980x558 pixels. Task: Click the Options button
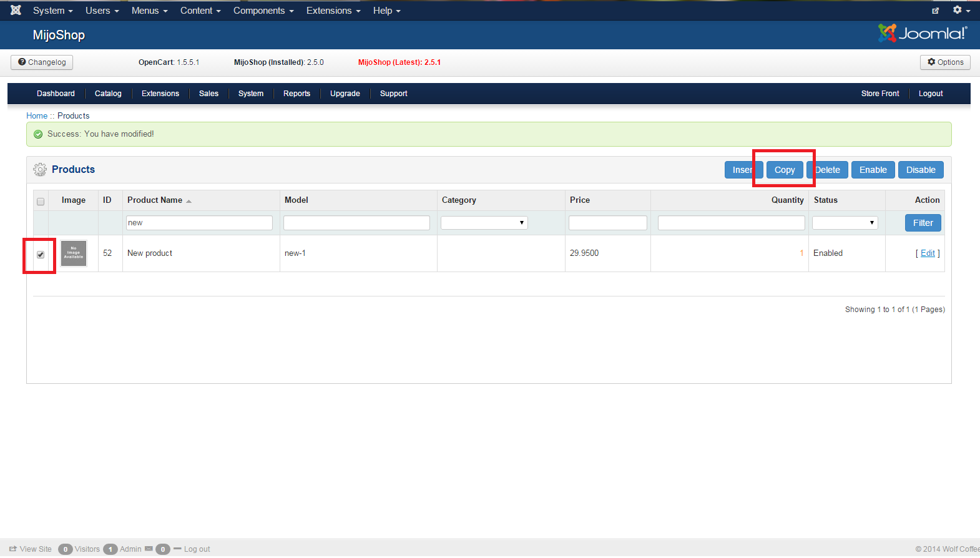945,62
